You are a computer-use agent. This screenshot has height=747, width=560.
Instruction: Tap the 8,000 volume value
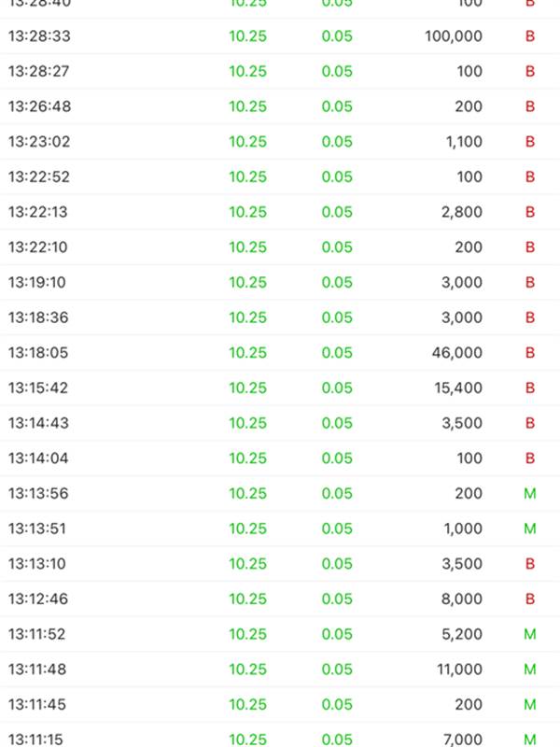[x=462, y=599]
